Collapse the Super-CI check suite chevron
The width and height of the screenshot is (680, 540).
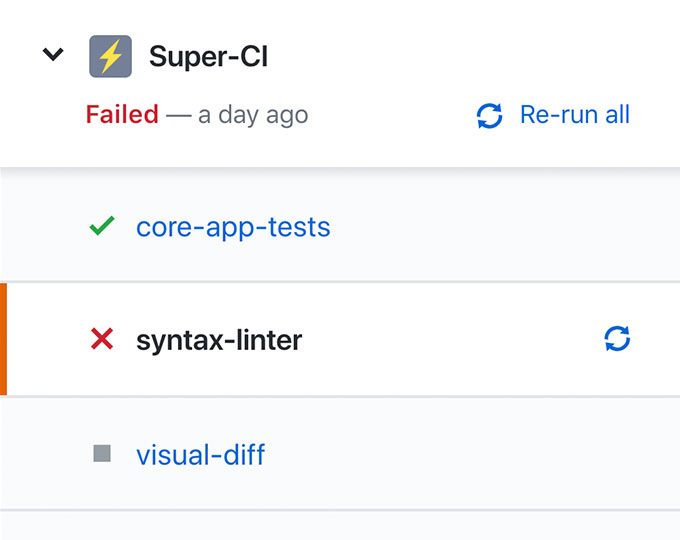click(x=53, y=56)
